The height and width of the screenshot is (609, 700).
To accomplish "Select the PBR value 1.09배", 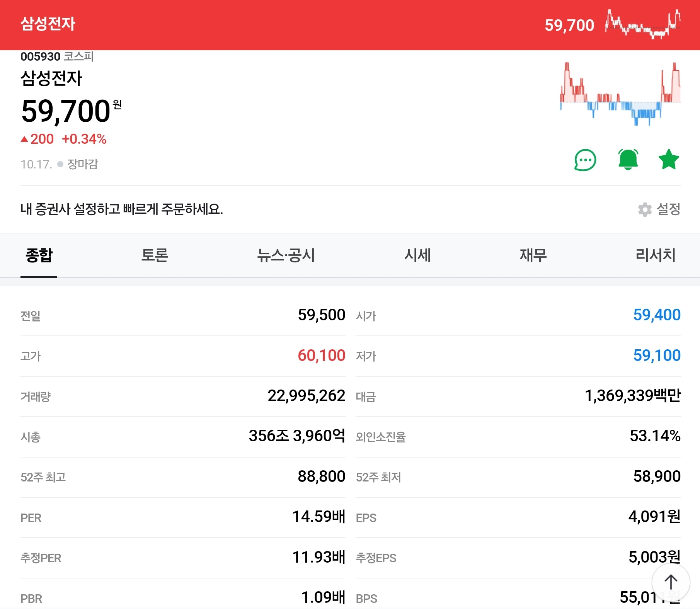I will (x=324, y=597).
